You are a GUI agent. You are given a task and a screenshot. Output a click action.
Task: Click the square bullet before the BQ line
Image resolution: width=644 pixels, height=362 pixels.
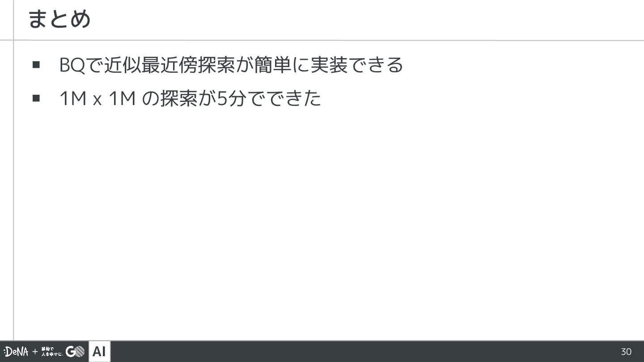point(36,65)
